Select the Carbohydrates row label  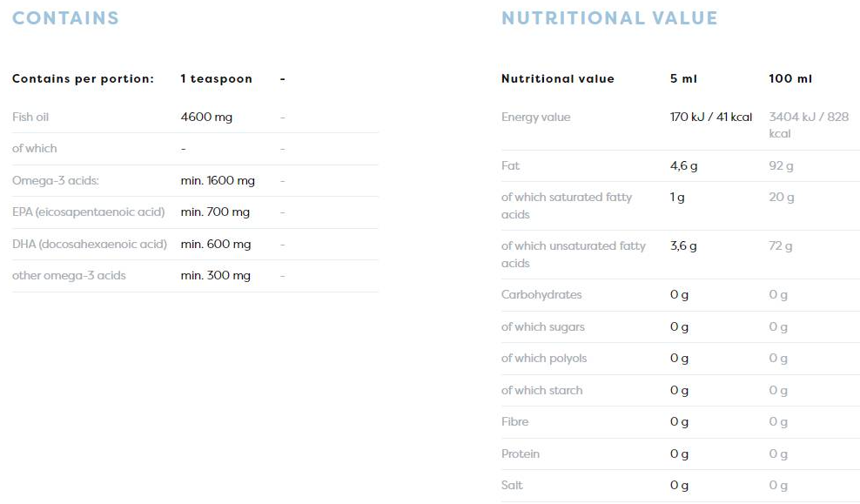(x=541, y=294)
